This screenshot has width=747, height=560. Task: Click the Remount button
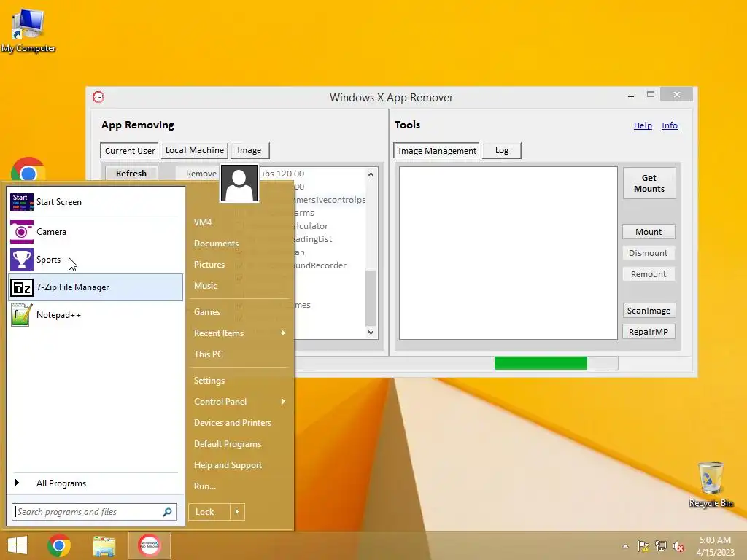[x=649, y=274]
